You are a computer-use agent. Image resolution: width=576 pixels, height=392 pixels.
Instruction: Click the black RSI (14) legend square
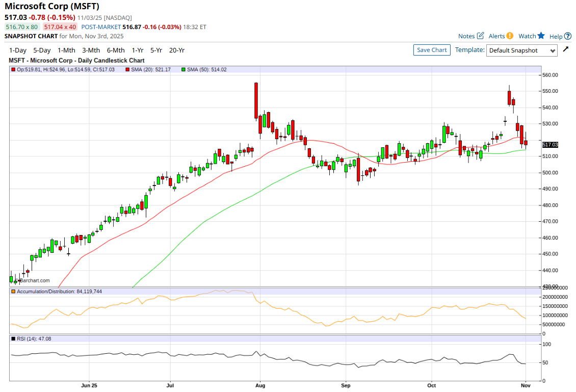[13, 338]
